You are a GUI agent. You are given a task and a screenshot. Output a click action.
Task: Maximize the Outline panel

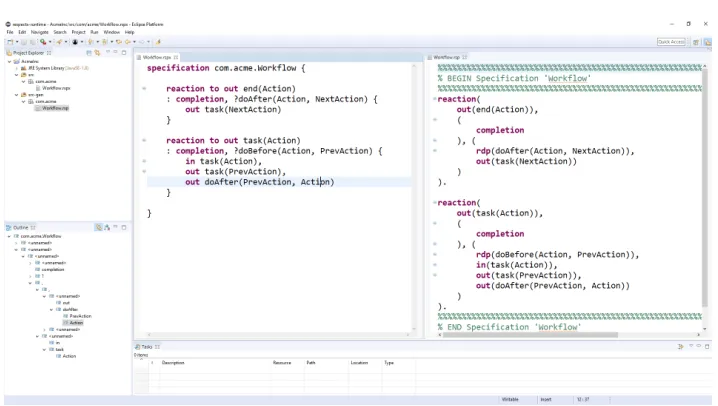point(124,227)
